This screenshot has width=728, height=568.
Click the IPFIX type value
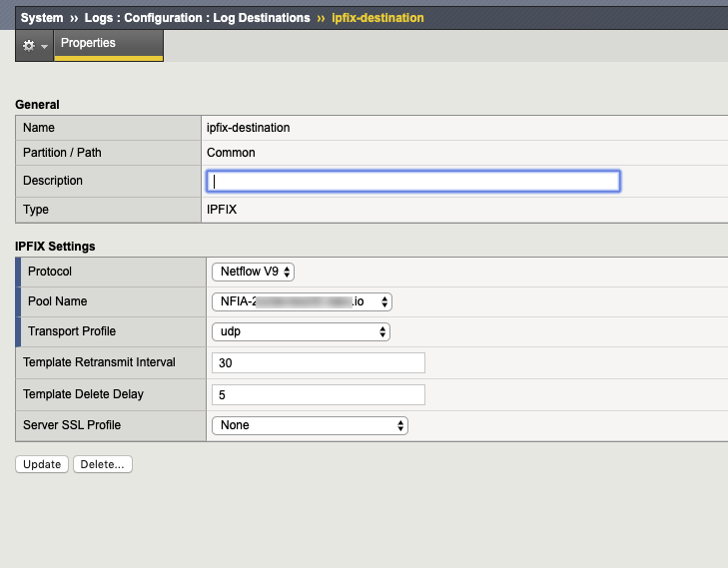pos(222,210)
